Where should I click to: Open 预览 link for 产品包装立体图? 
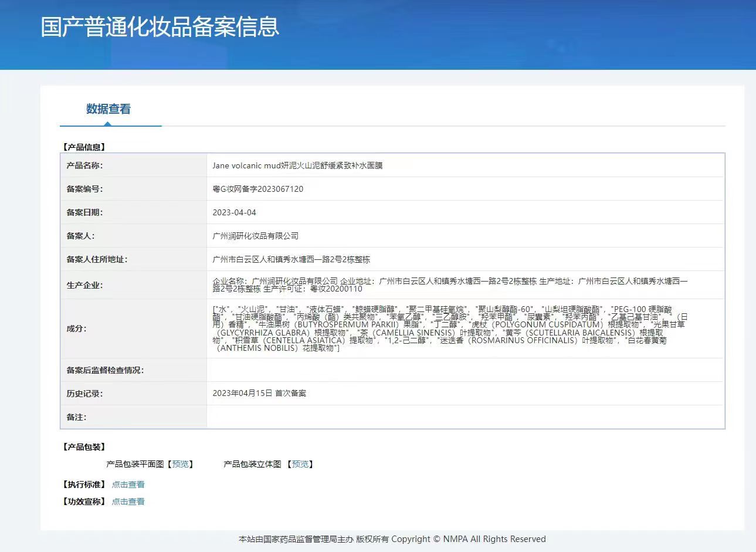(x=301, y=464)
